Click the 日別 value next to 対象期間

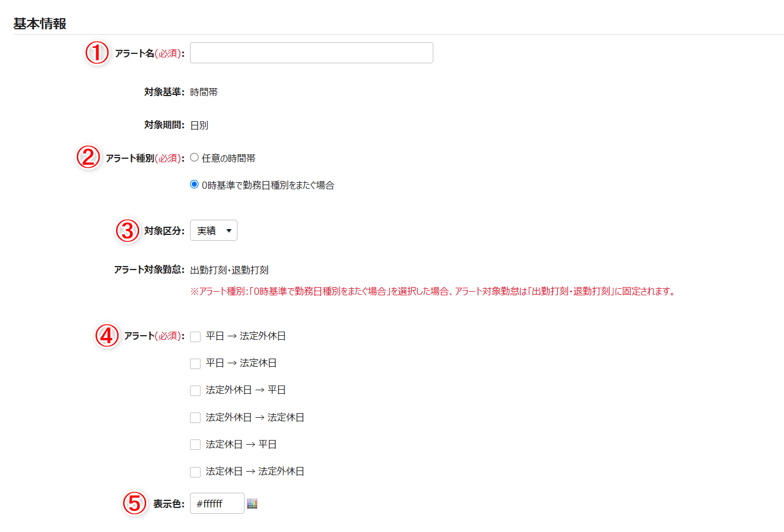199,125
